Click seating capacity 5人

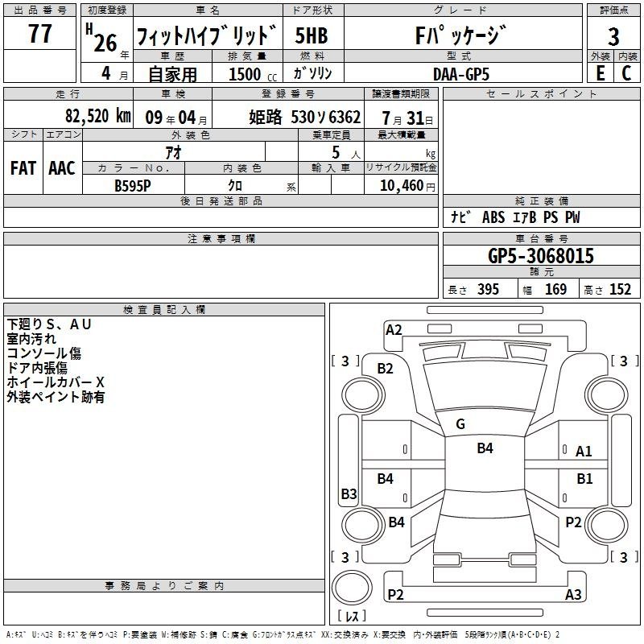click(346, 153)
